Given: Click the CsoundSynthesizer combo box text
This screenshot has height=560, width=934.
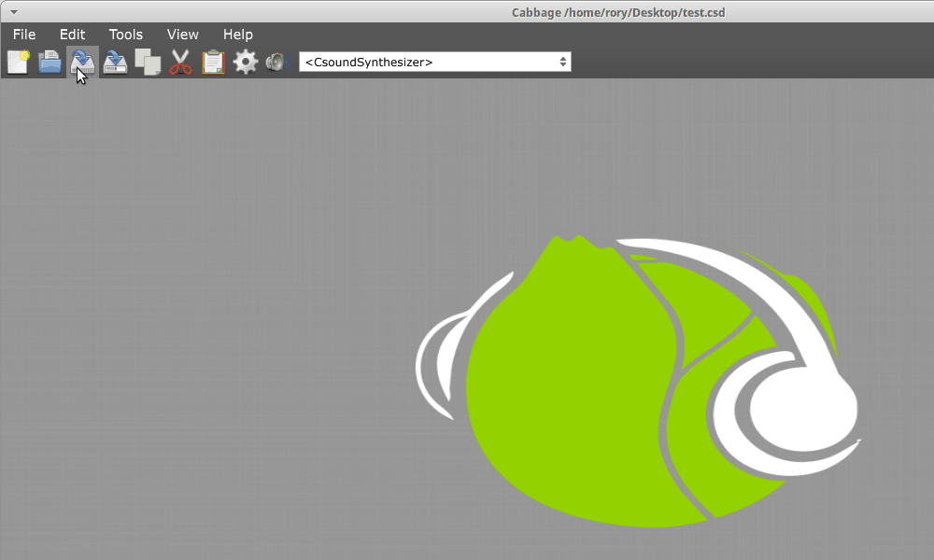Looking at the screenshot, I should [x=369, y=63].
